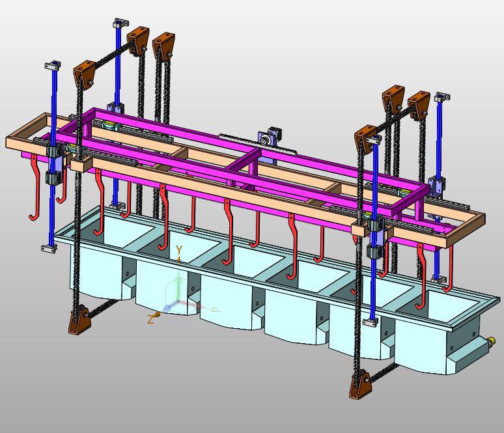Click the Z axis label of the triad
Viewport: 504px width, 433px height.
coord(150,320)
